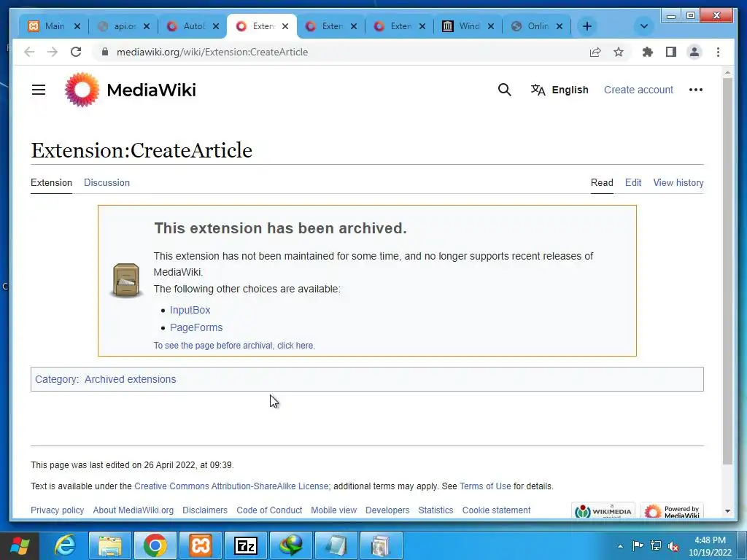Open the XAMPP taskbar icon
This screenshot has width=747, height=560.
[201, 545]
